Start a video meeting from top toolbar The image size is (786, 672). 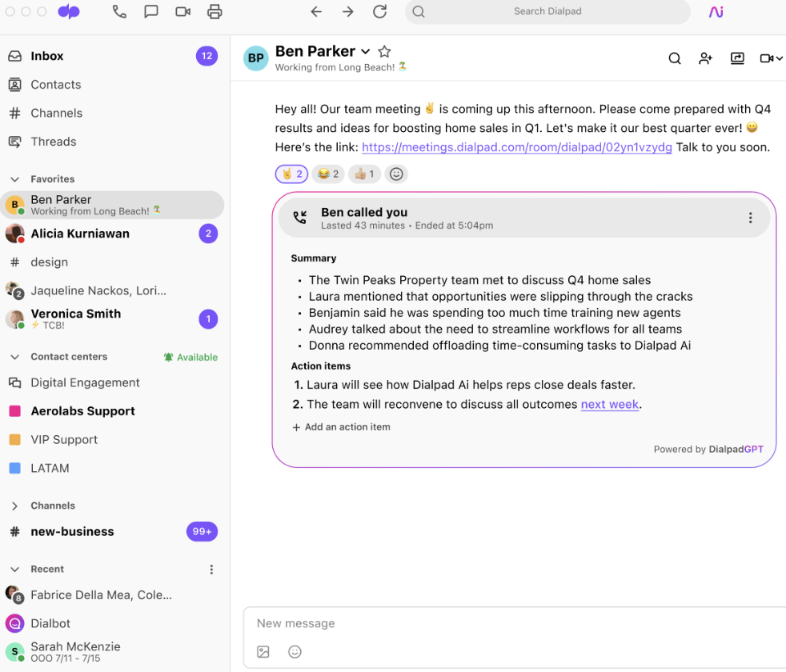(x=182, y=12)
